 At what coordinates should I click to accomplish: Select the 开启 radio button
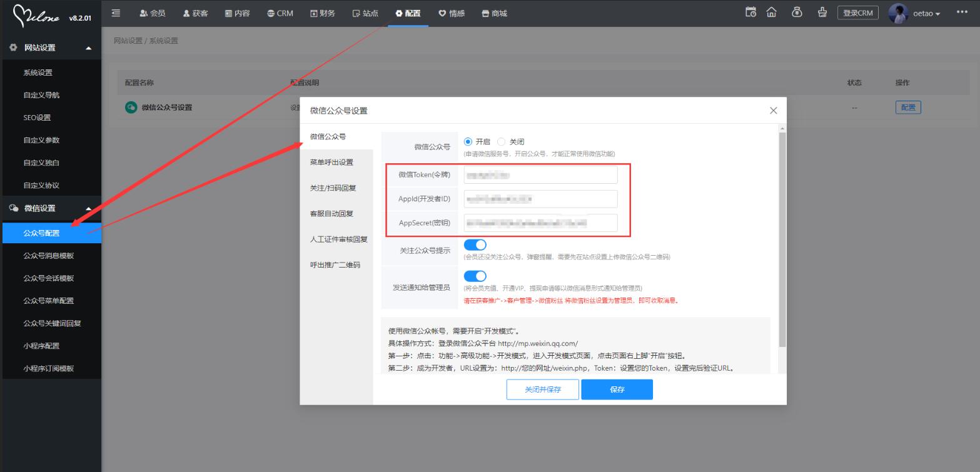point(468,142)
